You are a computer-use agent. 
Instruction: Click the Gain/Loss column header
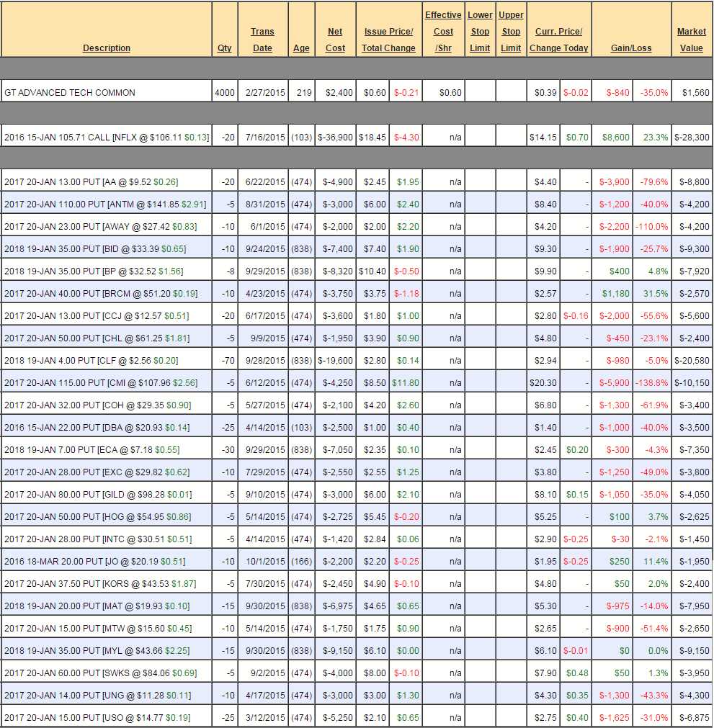coord(630,48)
